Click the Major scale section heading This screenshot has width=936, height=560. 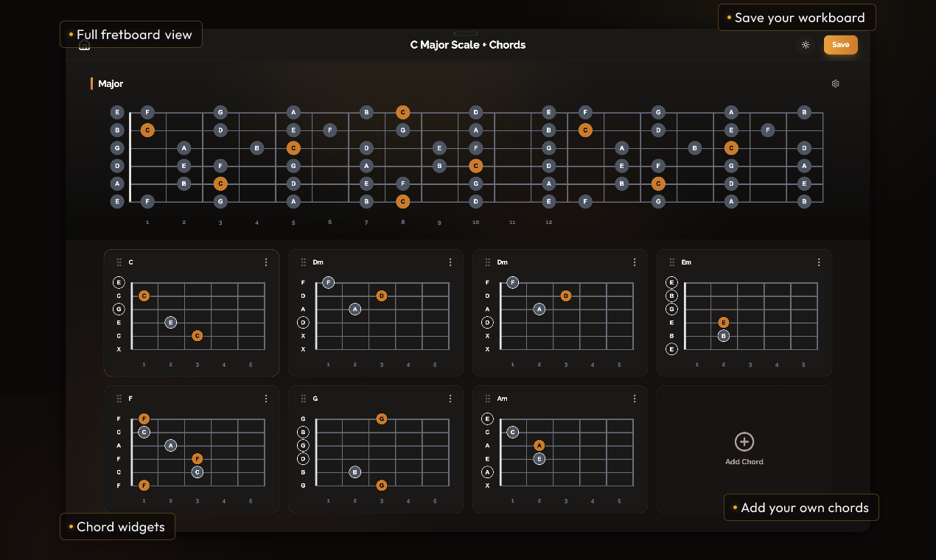[x=111, y=84]
